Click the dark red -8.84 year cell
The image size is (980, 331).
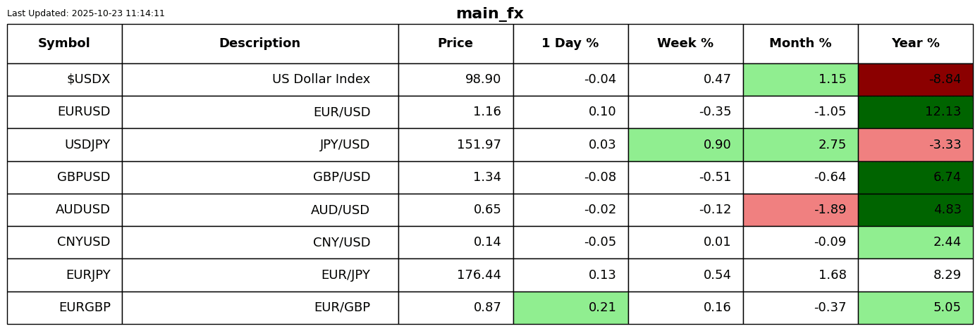tap(915, 80)
